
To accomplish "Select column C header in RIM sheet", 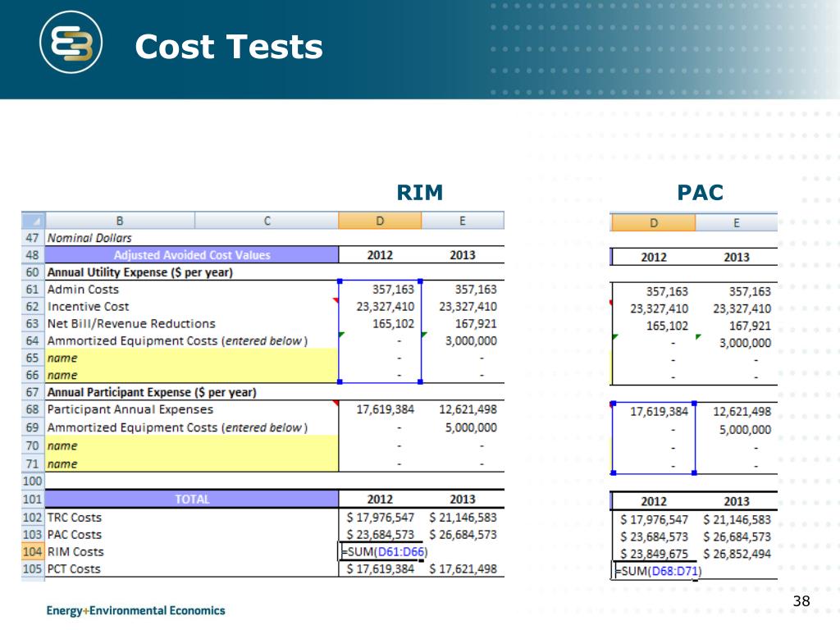I will click(x=267, y=221).
